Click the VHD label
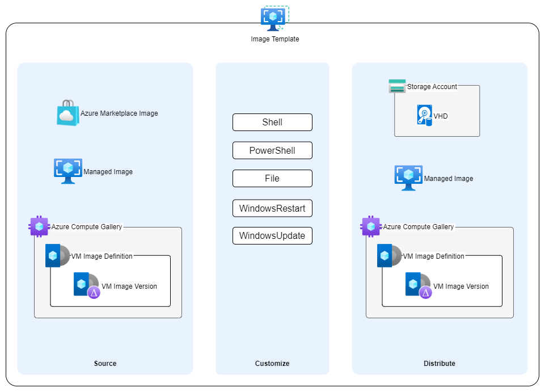Image resolution: width=545 pixels, height=392 pixels. [x=441, y=116]
